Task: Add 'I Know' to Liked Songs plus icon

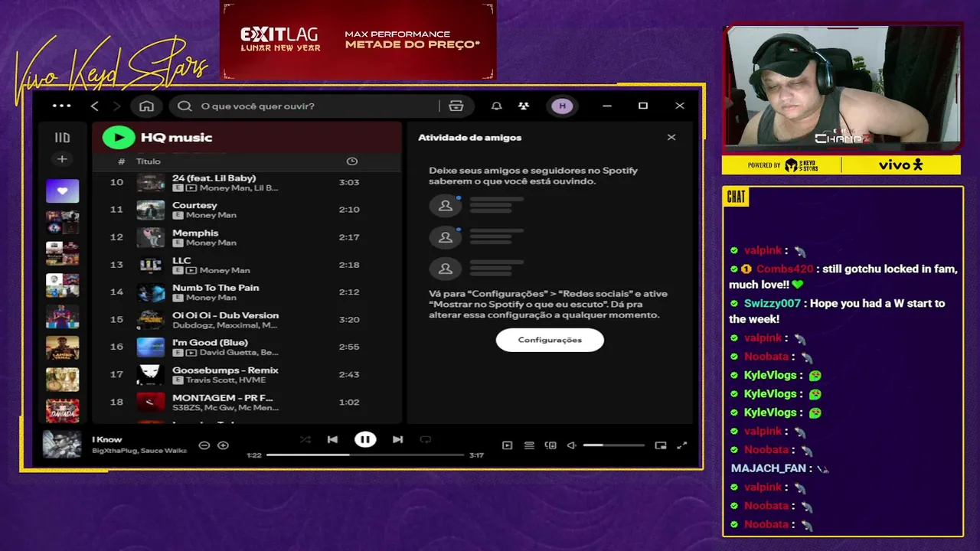Action: tap(223, 445)
